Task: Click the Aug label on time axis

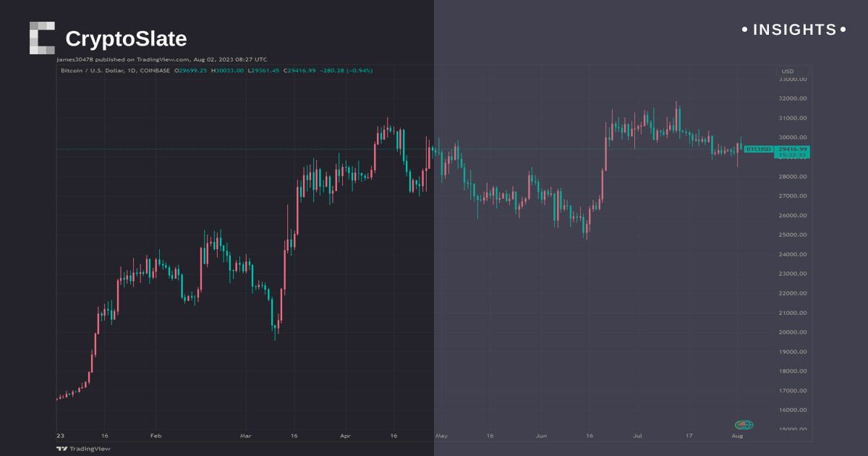Action: tap(738, 436)
